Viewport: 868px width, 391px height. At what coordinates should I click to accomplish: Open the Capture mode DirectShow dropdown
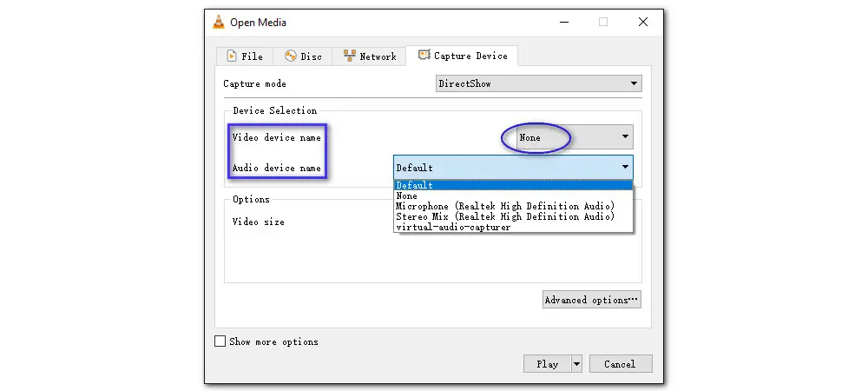click(539, 83)
